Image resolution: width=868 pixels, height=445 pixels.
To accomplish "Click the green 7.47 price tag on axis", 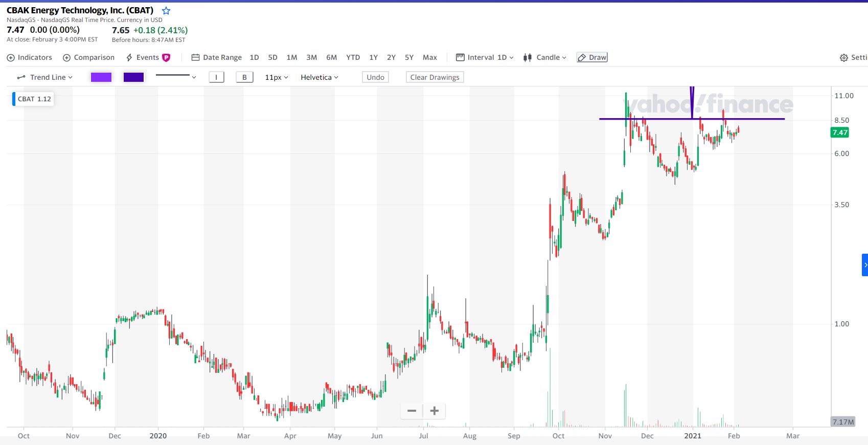I will click(x=840, y=132).
